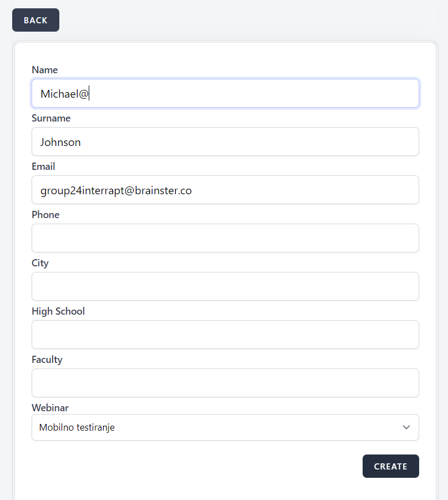Image resolution: width=448 pixels, height=500 pixels.
Task: Click the Surname field with Johnson
Action: pyautogui.click(x=225, y=142)
